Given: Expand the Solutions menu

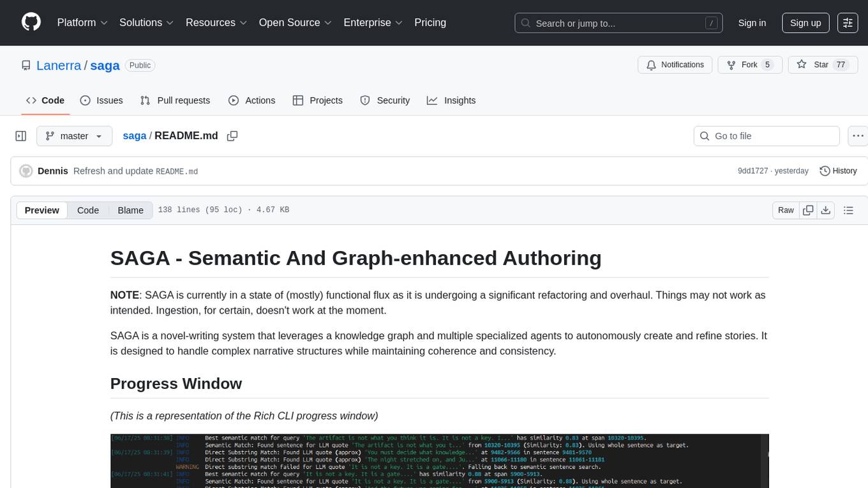Looking at the screenshot, I should [147, 22].
